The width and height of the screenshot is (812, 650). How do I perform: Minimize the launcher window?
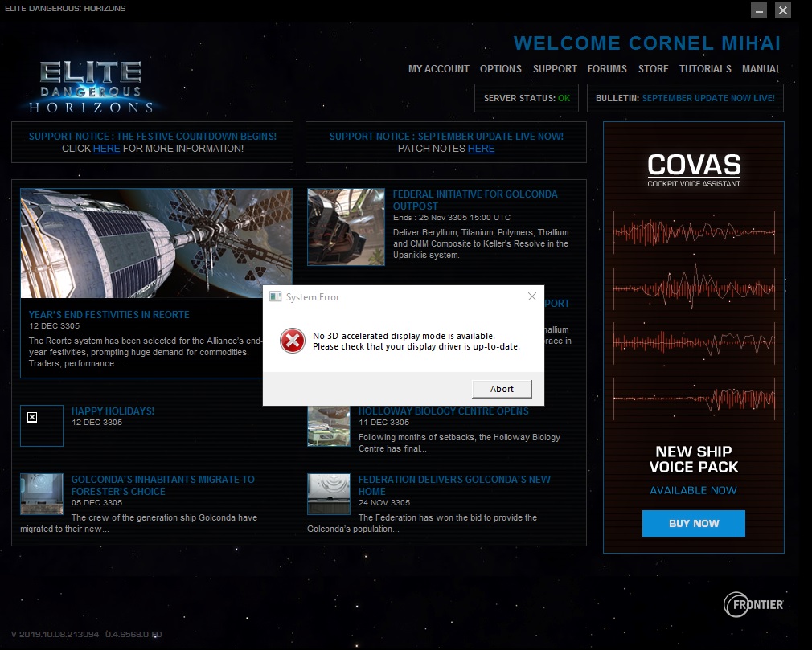click(x=759, y=10)
